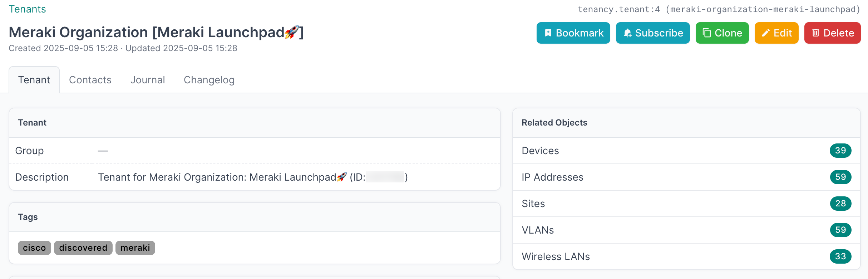
Task: Click the 28 badge next to Sites
Action: pyautogui.click(x=840, y=203)
